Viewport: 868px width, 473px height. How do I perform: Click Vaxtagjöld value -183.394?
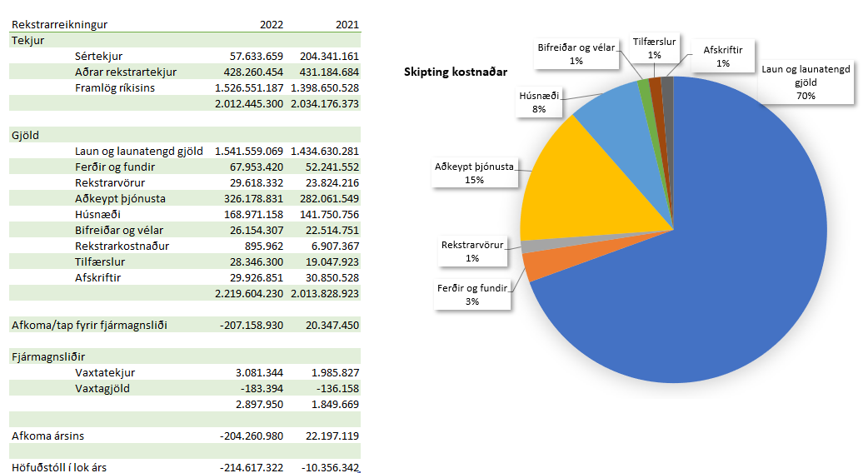(262, 388)
